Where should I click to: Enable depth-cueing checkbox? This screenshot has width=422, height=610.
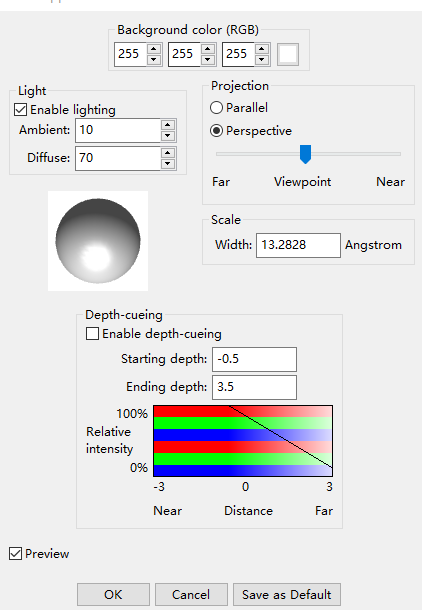[92, 334]
